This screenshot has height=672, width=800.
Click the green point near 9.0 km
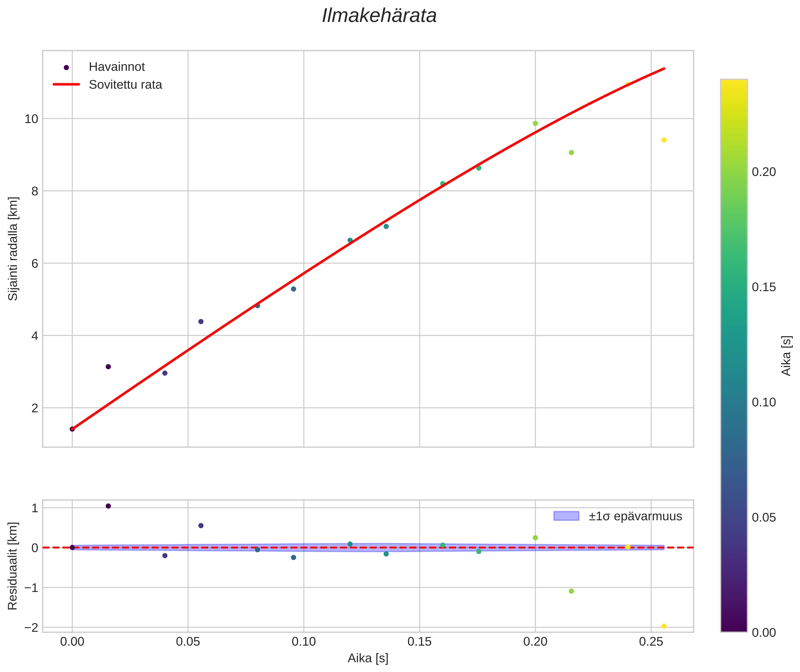571,152
